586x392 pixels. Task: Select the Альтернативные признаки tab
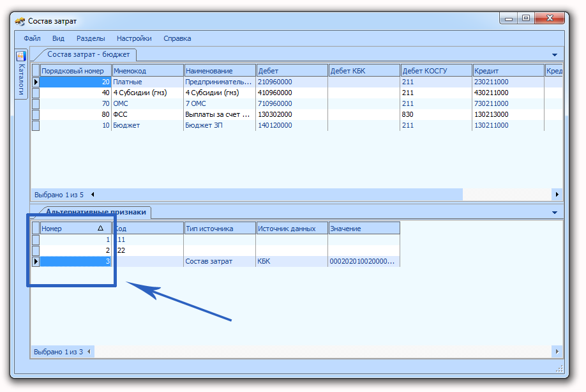[96, 212]
